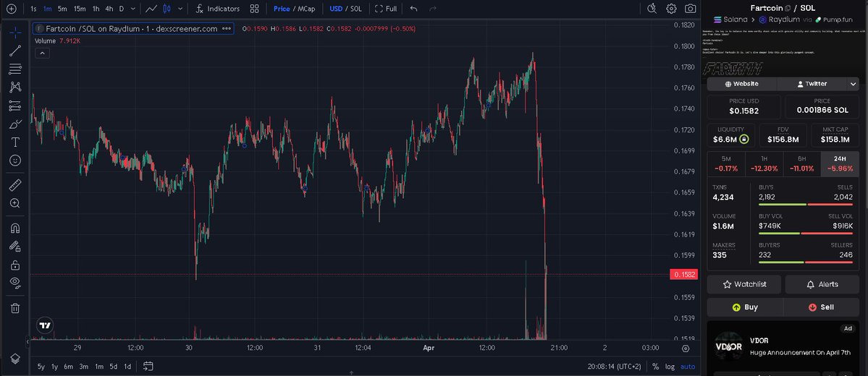The height and width of the screenshot is (376, 868).
Task: Open the Twitter link
Action: 812,84
